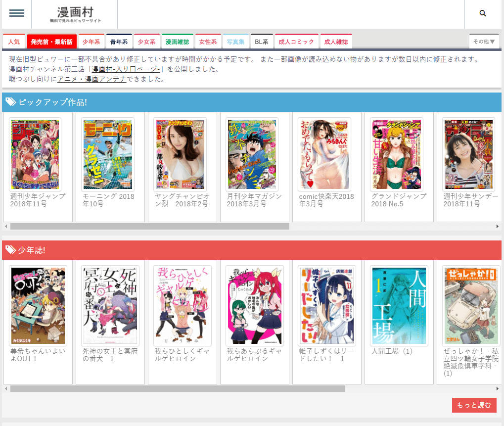Open ぜっしゃか！ cover thumbnail
This screenshot has height=426, width=504.
[x=471, y=306]
